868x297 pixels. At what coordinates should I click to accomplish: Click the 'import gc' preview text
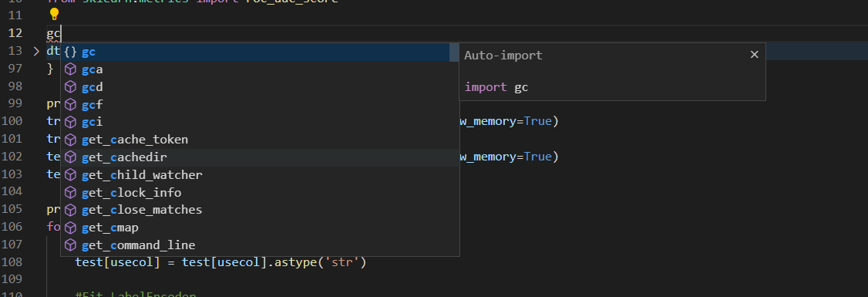coord(496,87)
